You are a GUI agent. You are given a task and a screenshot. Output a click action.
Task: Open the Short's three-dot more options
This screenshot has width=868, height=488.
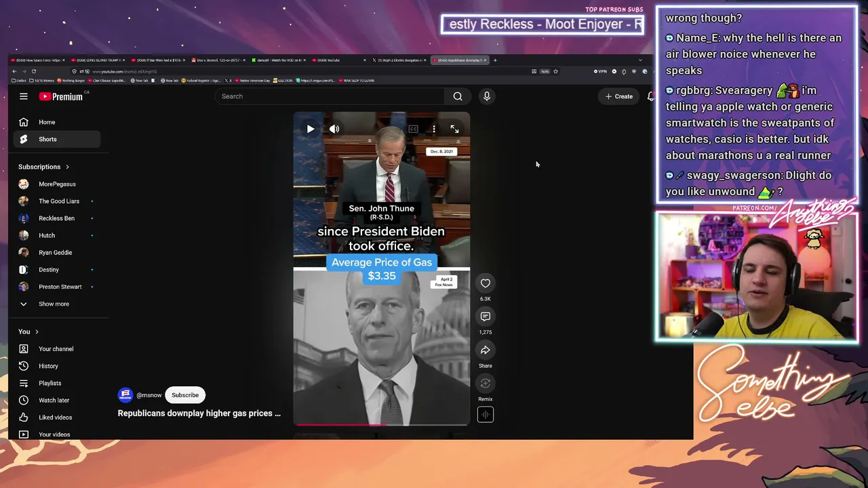[x=434, y=129]
